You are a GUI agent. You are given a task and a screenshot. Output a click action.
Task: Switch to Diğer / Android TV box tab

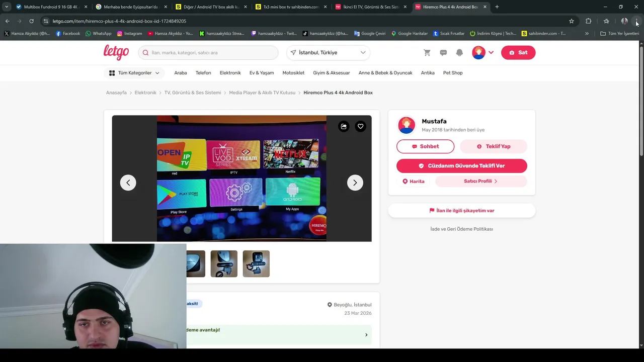coord(211,7)
